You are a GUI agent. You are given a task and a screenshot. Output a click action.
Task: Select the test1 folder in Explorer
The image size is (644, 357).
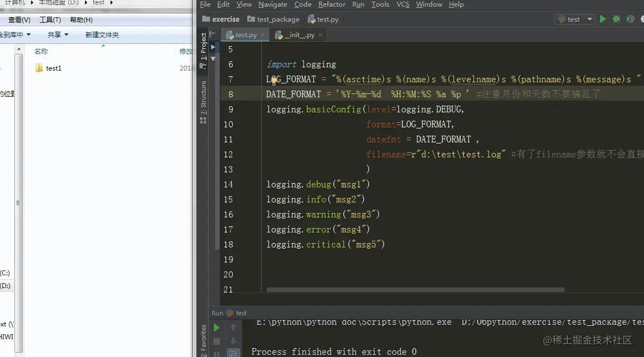click(x=48, y=68)
